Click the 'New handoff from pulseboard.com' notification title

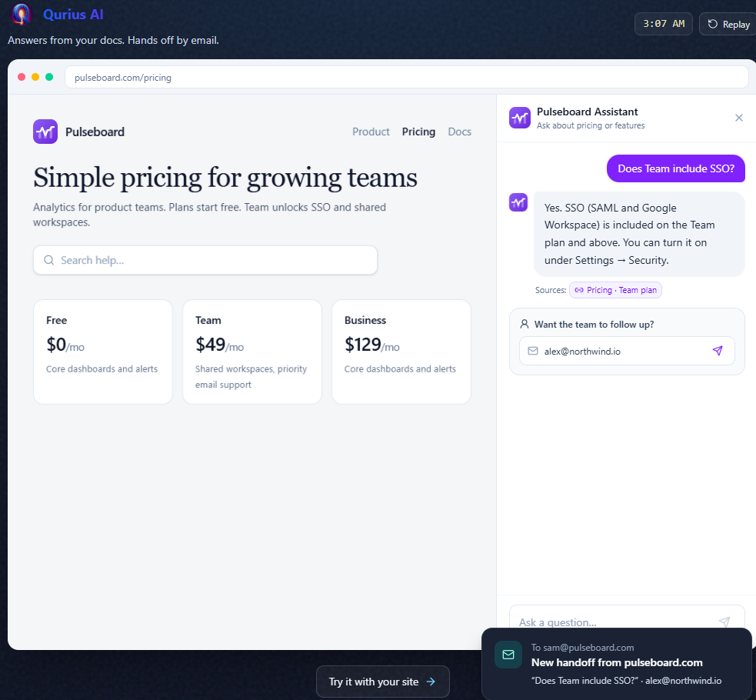617,662
